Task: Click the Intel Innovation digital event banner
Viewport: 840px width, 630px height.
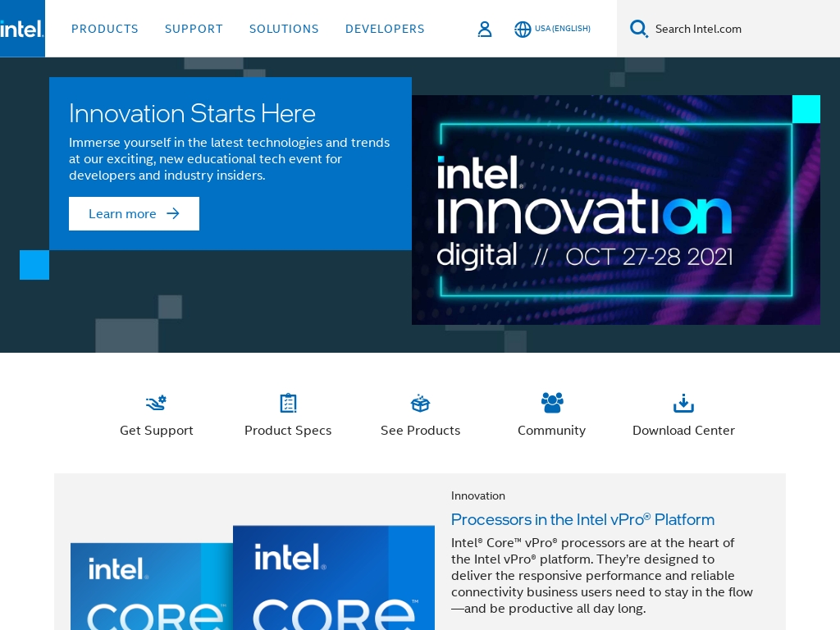Action: click(615, 210)
